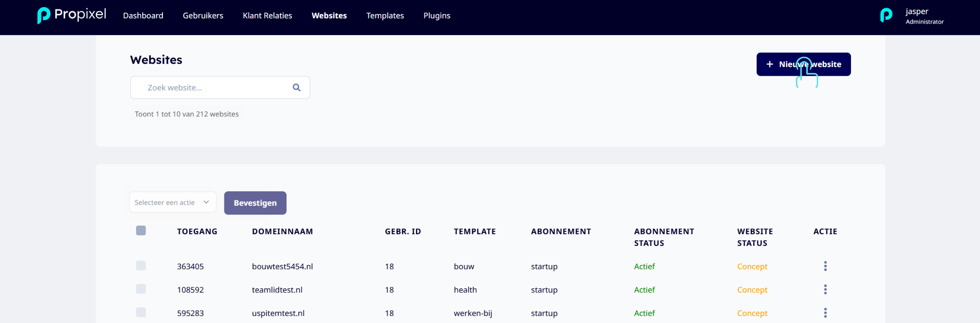Tick the select-all checkbox in the table header
980x323 pixels.
point(141,231)
